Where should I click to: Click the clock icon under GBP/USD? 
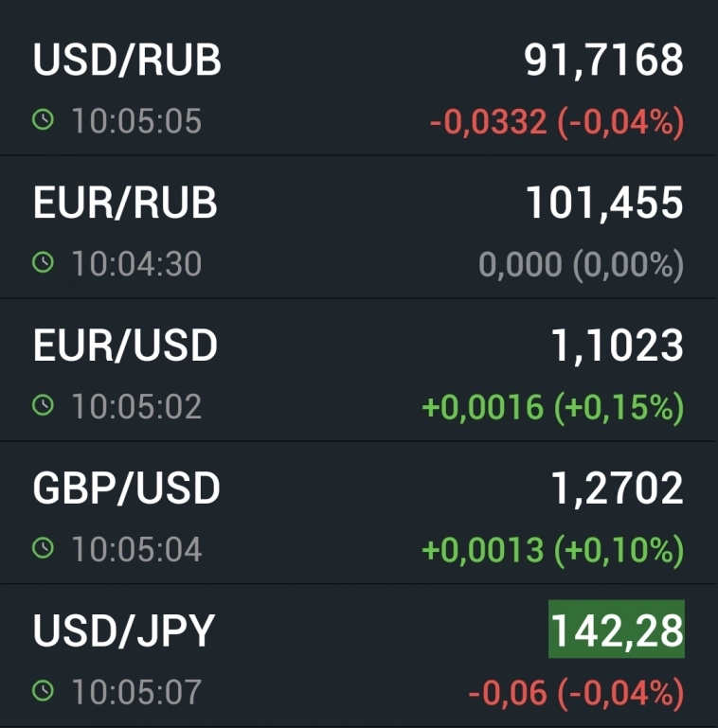tap(44, 548)
